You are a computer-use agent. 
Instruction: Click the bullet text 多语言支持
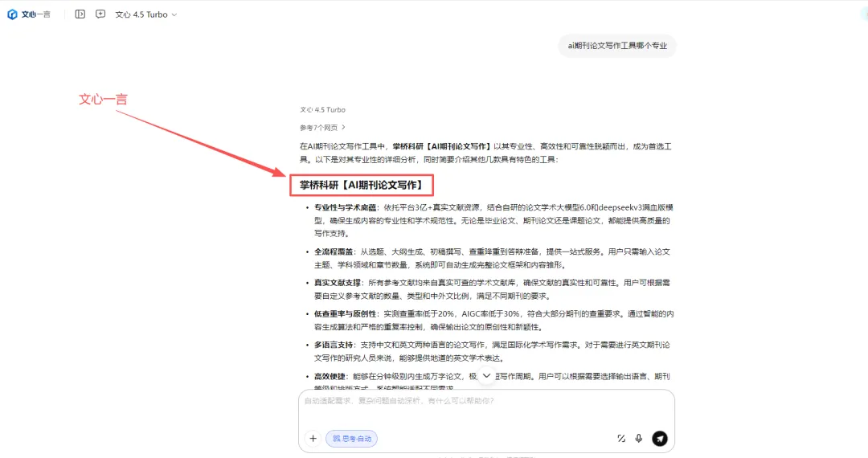pyautogui.click(x=334, y=345)
